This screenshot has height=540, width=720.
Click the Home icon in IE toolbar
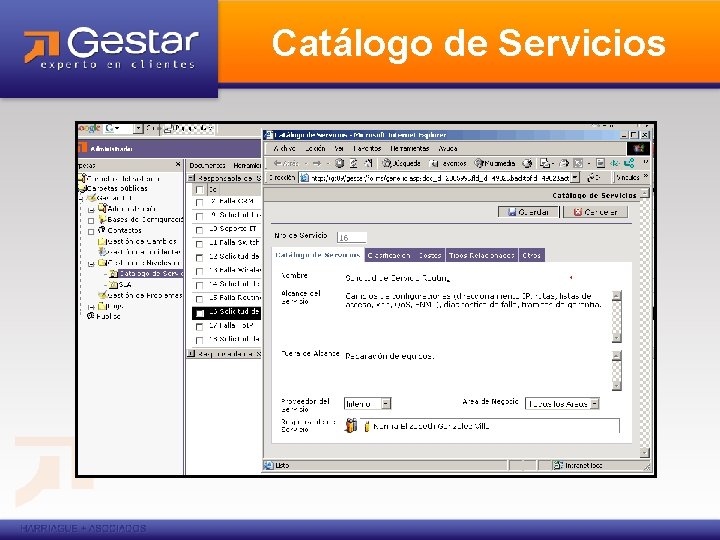click(368, 163)
